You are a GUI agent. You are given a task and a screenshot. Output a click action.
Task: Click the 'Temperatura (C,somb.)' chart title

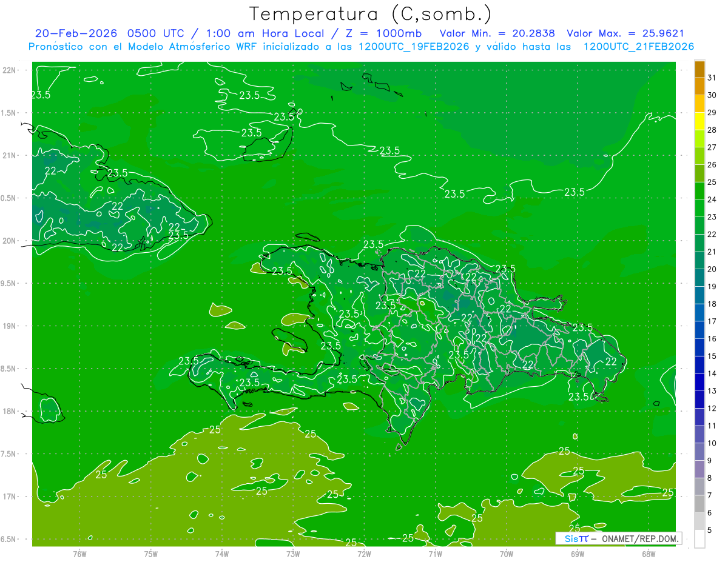[371, 13]
